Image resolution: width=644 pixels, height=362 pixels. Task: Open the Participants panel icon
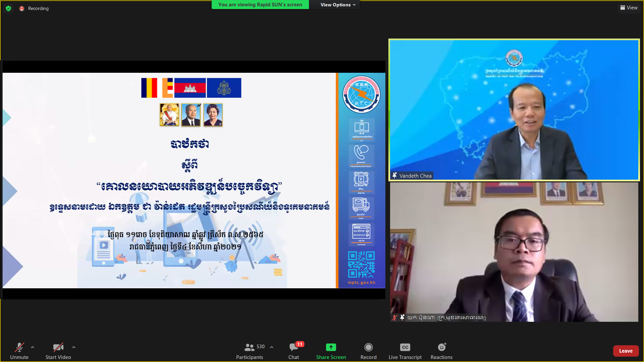tap(250, 347)
